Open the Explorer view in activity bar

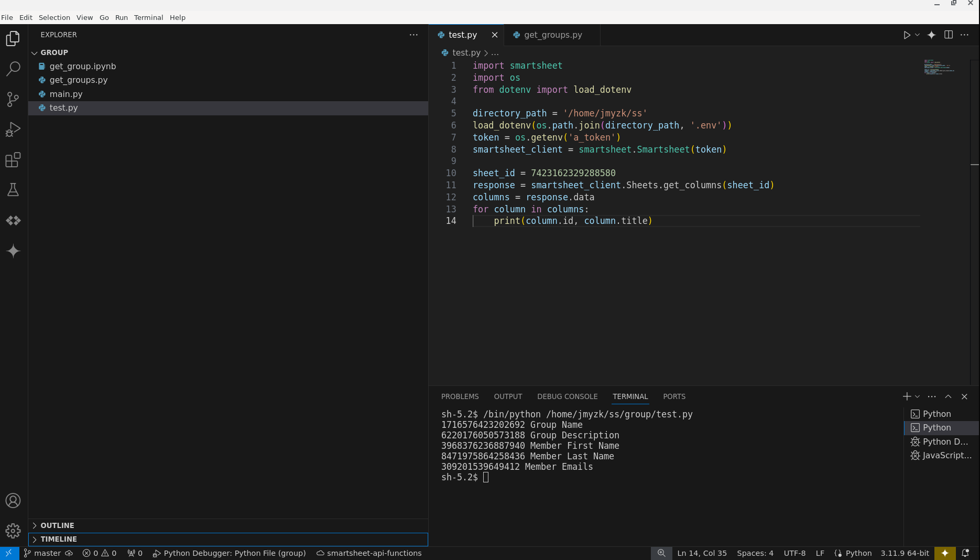pos(13,38)
